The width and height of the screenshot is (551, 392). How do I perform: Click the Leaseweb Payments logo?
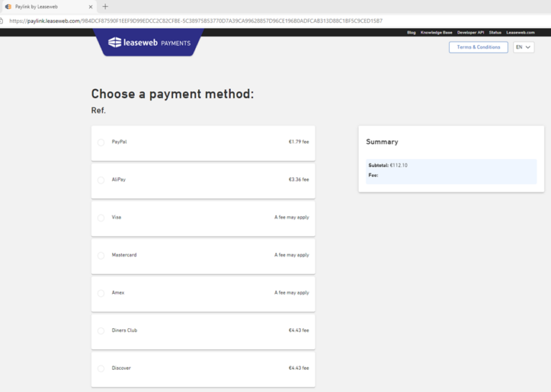[x=149, y=42]
